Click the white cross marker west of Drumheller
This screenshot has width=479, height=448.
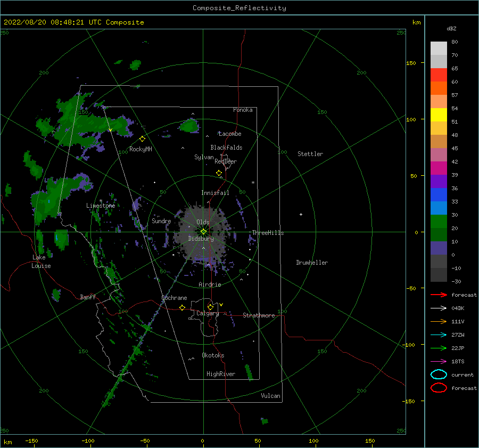click(301, 214)
